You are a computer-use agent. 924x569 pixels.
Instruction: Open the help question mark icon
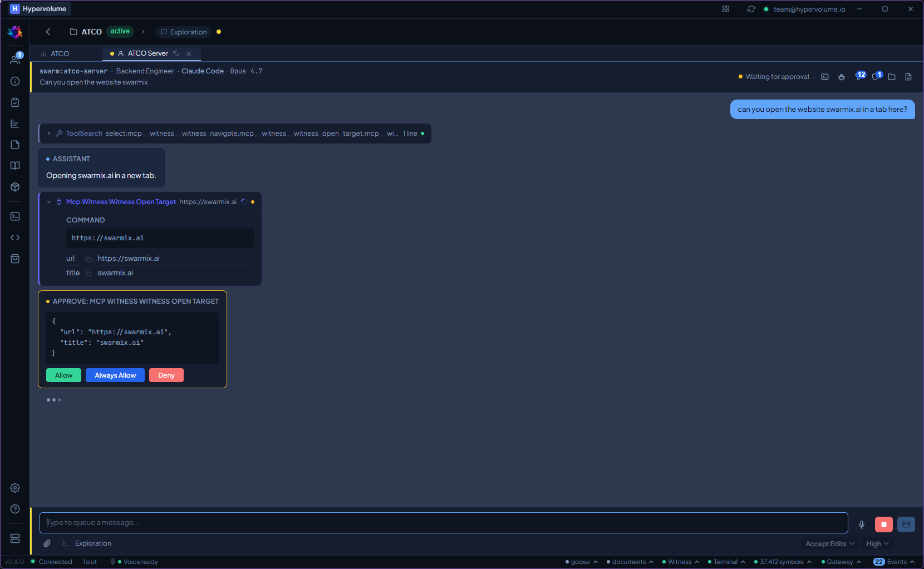point(15,509)
